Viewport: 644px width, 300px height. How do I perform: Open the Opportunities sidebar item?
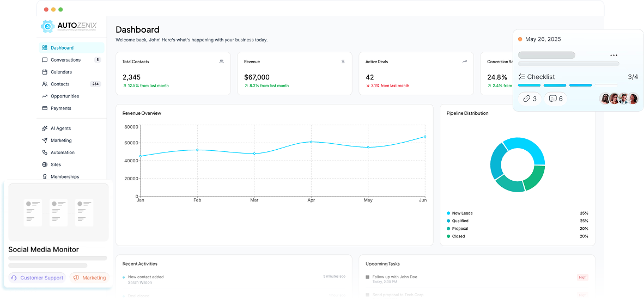pyautogui.click(x=64, y=96)
